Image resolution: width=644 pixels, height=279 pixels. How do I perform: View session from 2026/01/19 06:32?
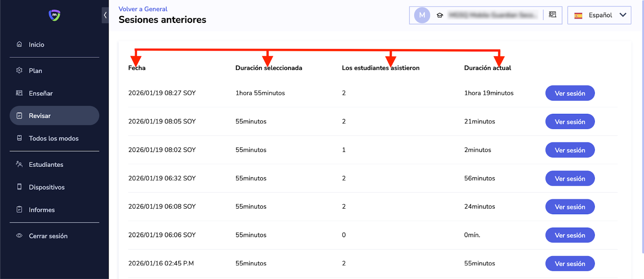(570, 178)
